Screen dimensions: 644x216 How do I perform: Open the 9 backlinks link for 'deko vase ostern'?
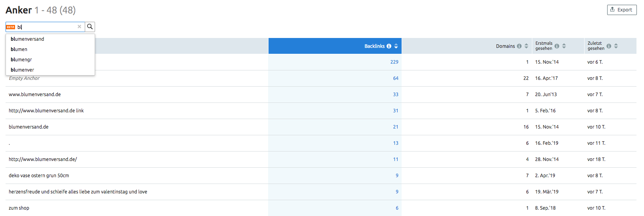coord(397,176)
